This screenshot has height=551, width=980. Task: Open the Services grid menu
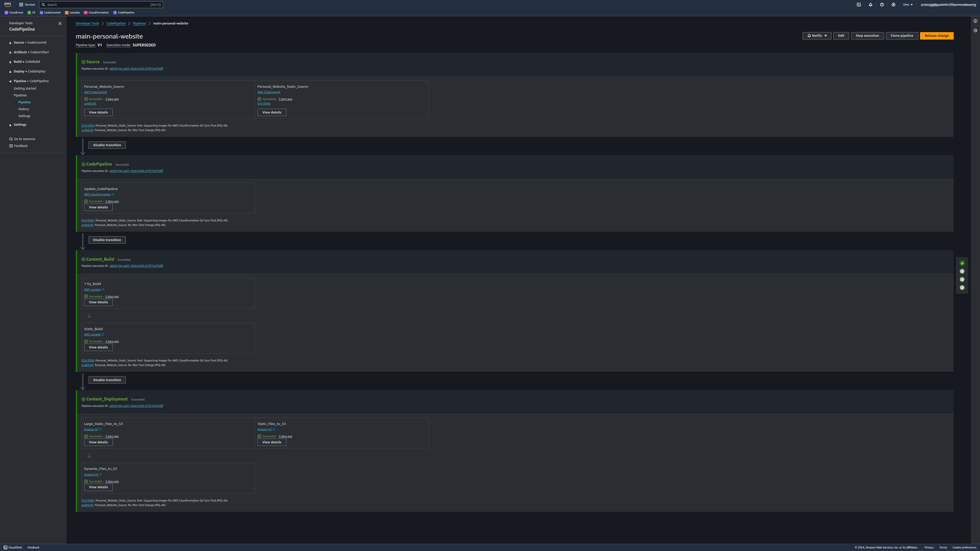pos(27,5)
